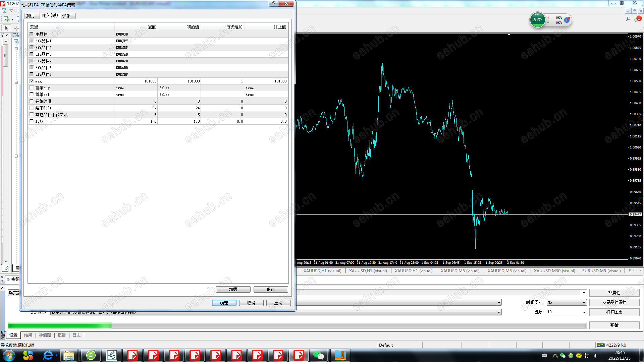Click the new chart toolbar icon
This screenshot has width=644, height=362.
6,19
